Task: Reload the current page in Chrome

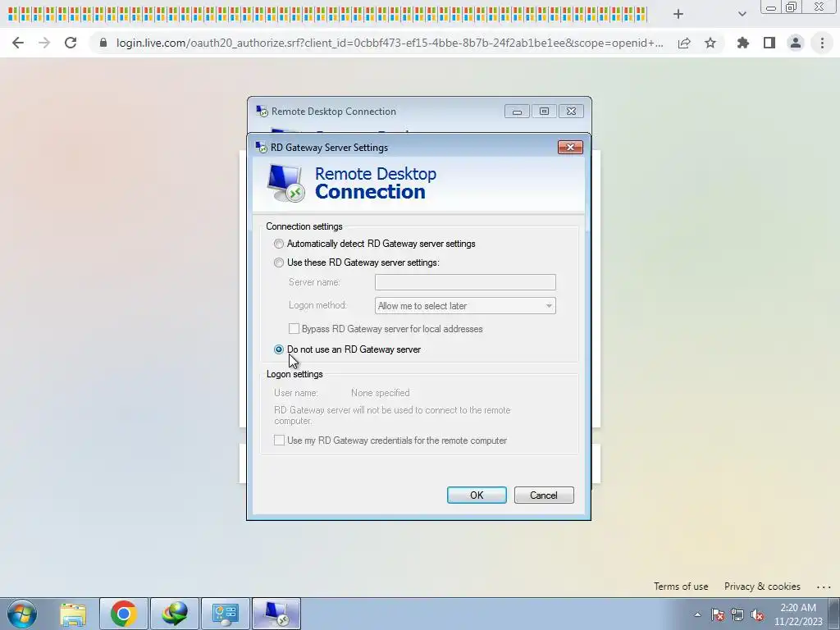Action: coord(71,43)
